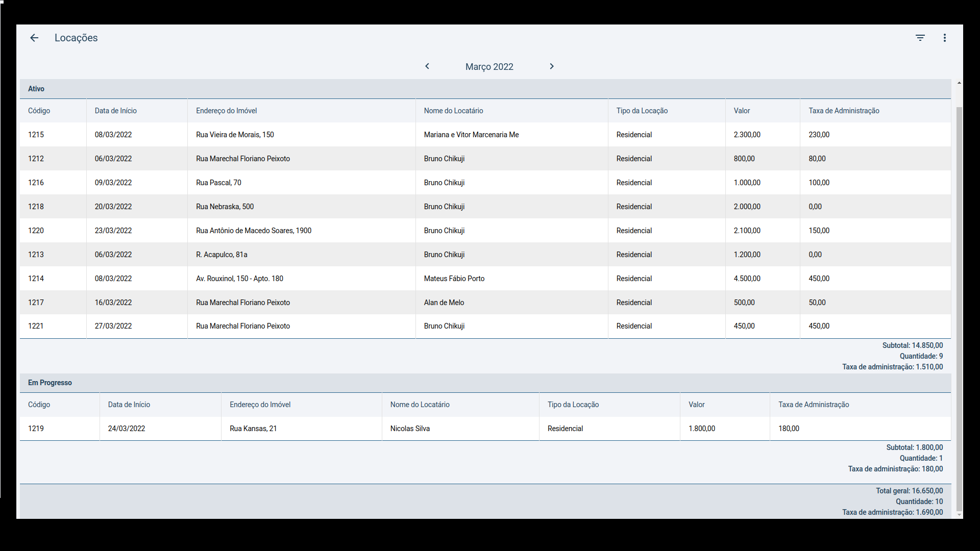Click start date 08/03/2022 for code 1215

tap(113, 135)
